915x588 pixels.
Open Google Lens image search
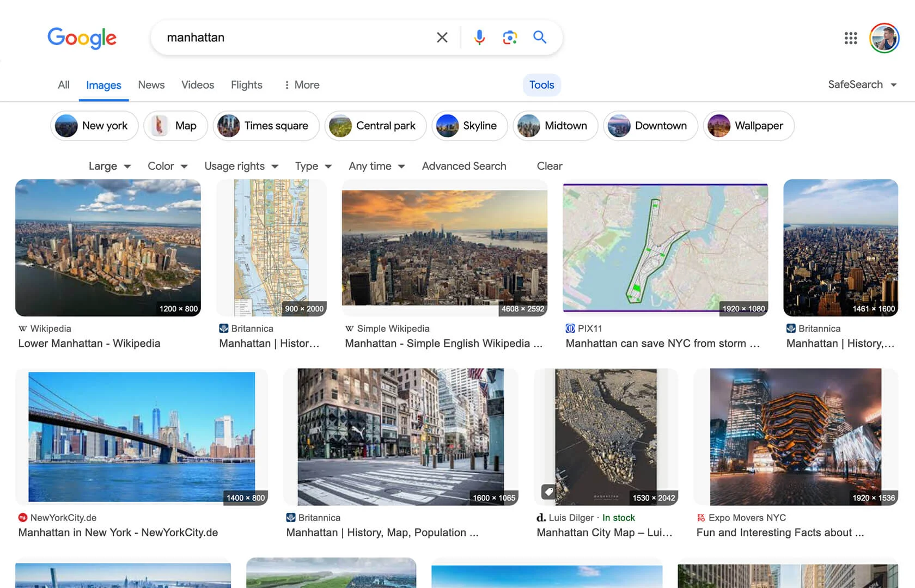(510, 38)
